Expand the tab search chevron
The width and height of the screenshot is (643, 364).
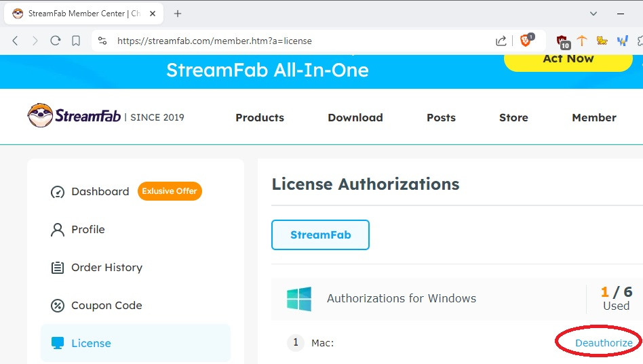[x=593, y=14]
